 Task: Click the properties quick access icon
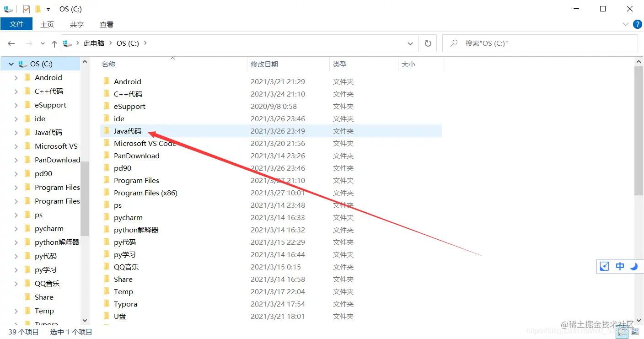27,9
